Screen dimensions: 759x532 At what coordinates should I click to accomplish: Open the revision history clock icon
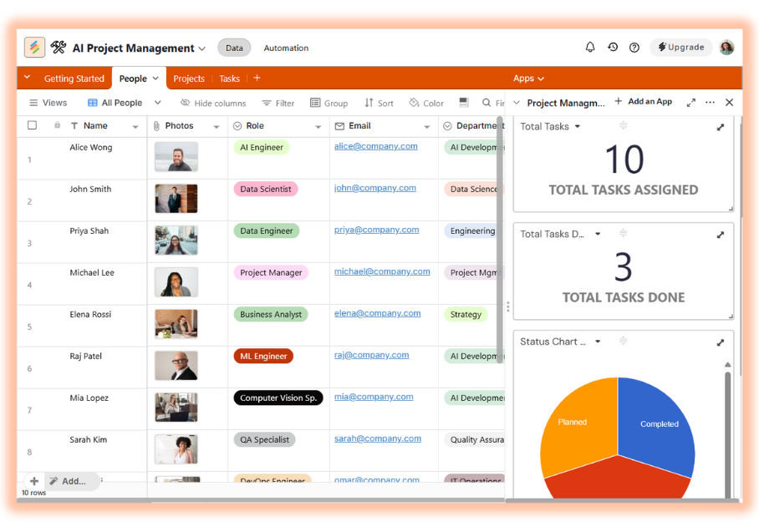pos(613,48)
